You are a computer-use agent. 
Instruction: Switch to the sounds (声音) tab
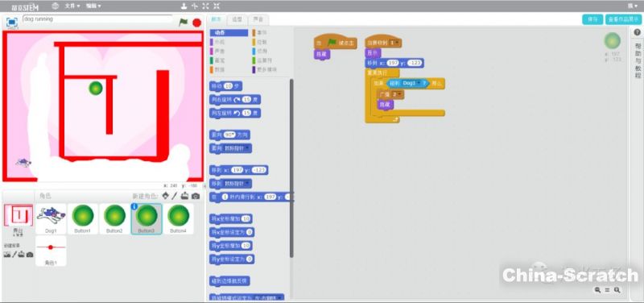pyautogui.click(x=258, y=19)
